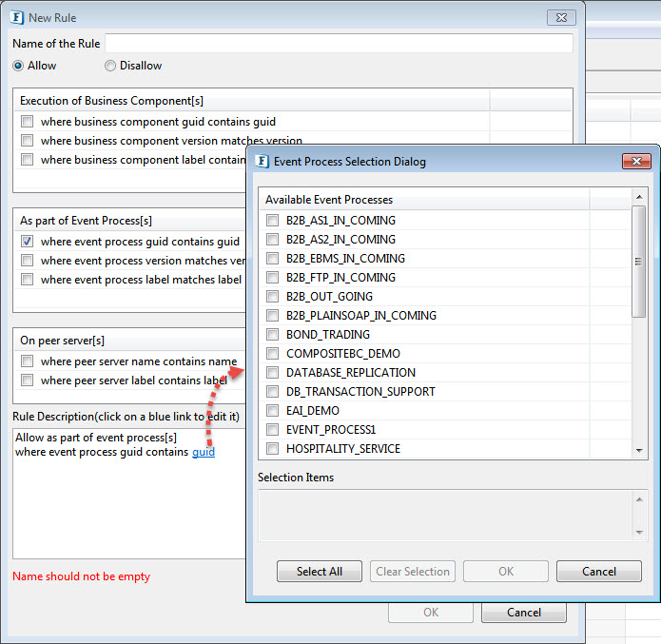Click the event process list scrollbar thumb
This screenshot has width=661, height=644.
(x=639, y=262)
